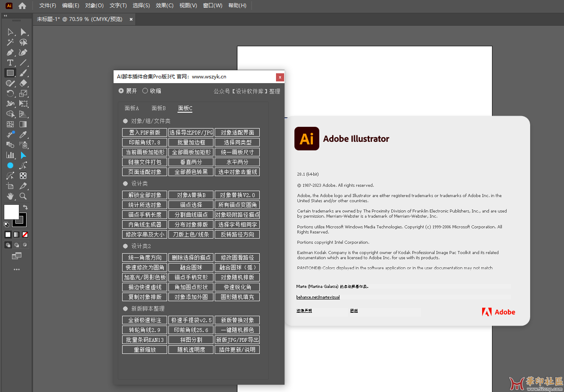Toggle the 对象/组/文件类 section circle
This screenshot has width=564, height=392.
click(126, 121)
